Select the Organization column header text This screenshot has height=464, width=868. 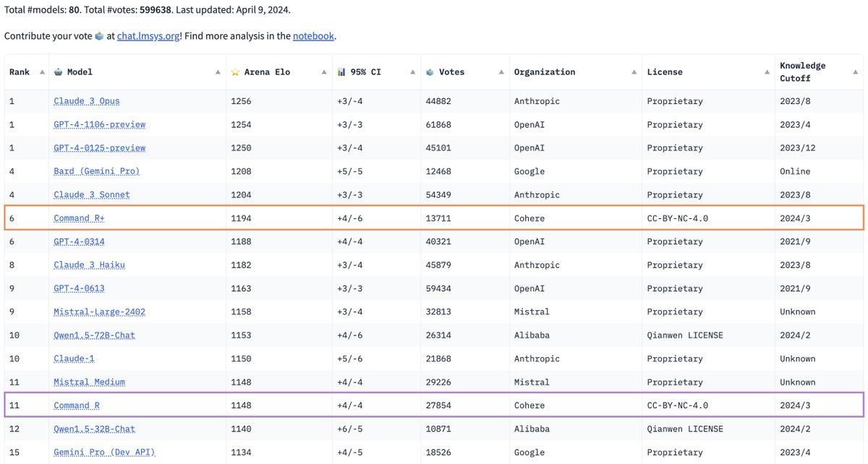coord(545,72)
